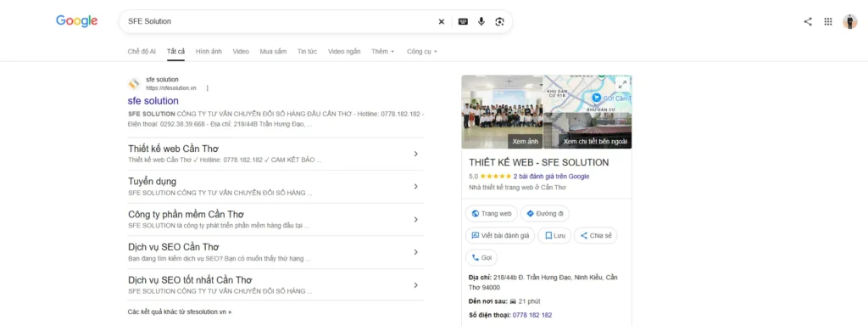Viewport: 868px width, 326px height.
Task: Switch to the Hình ảnh tab
Action: point(209,52)
